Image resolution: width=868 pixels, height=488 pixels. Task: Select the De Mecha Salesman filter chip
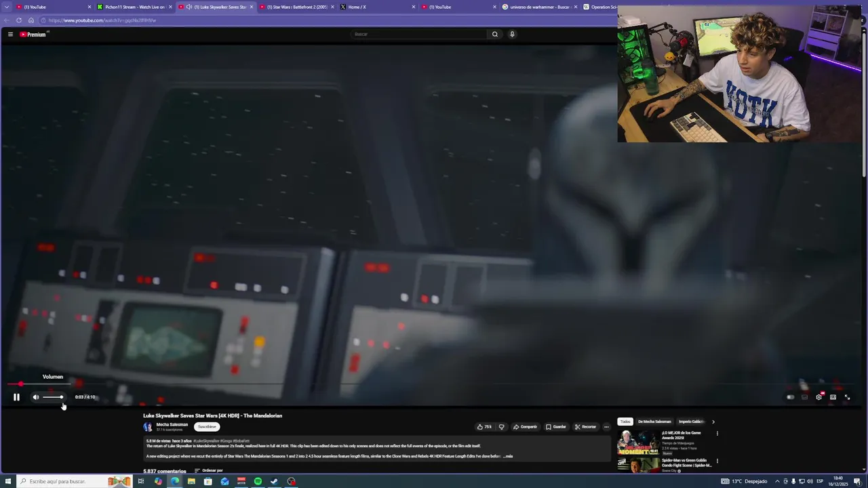654,422
